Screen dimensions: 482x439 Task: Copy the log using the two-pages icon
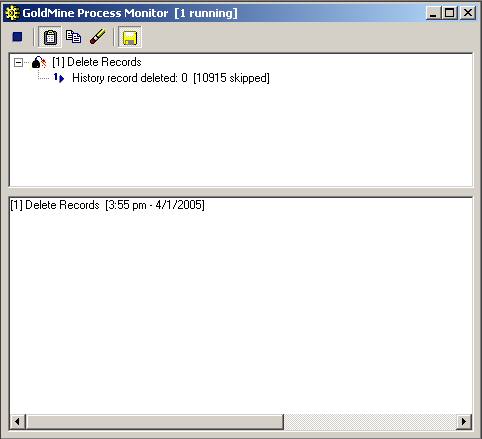coord(73,37)
